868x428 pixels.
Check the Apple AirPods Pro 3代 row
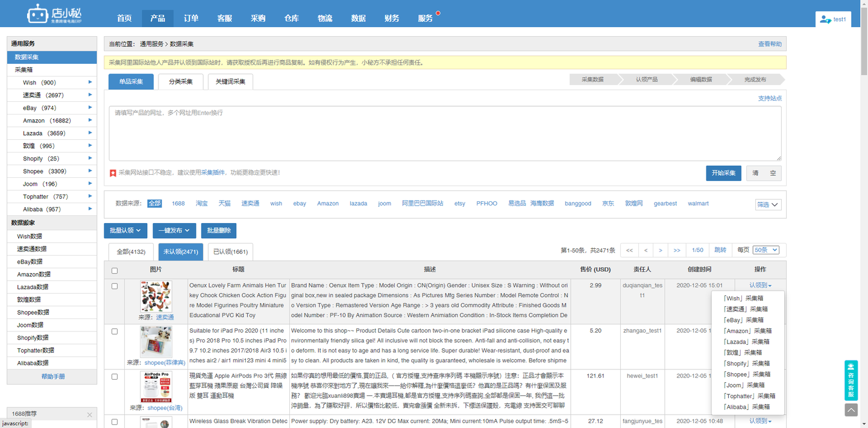click(x=115, y=376)
